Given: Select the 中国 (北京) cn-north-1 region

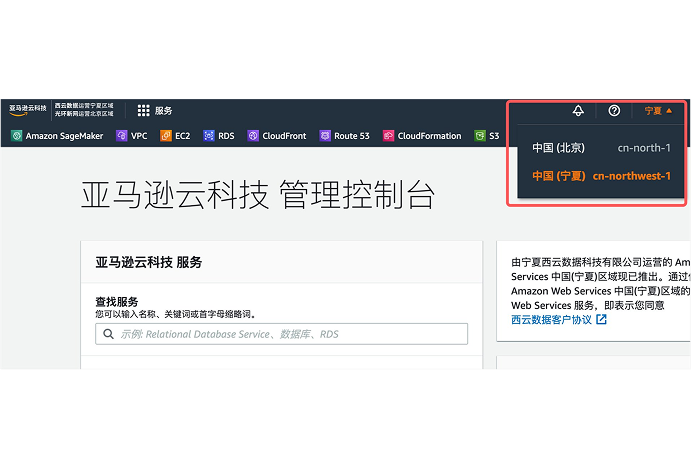Looking at the screenshot, I should (600, 148).
